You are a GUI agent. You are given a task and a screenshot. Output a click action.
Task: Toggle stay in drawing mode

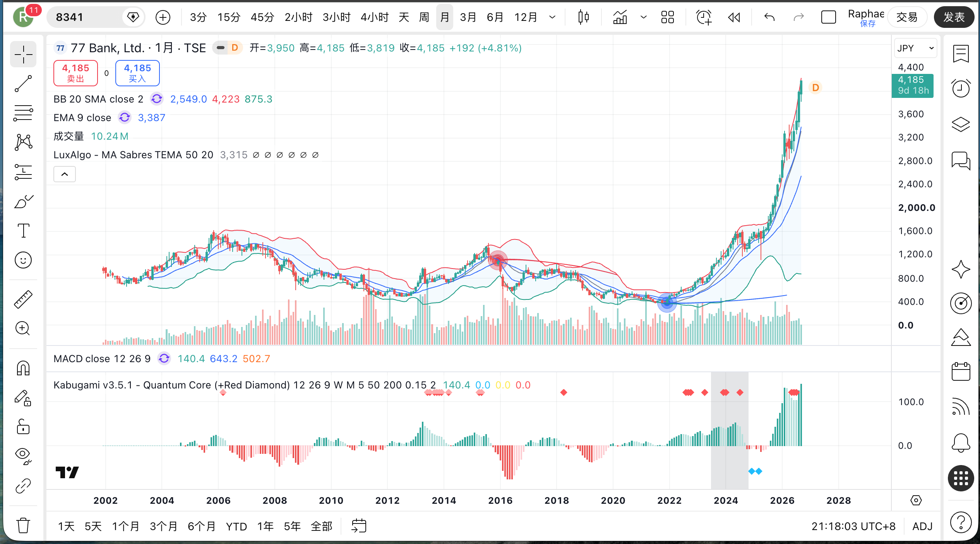(x=23, y=398)
